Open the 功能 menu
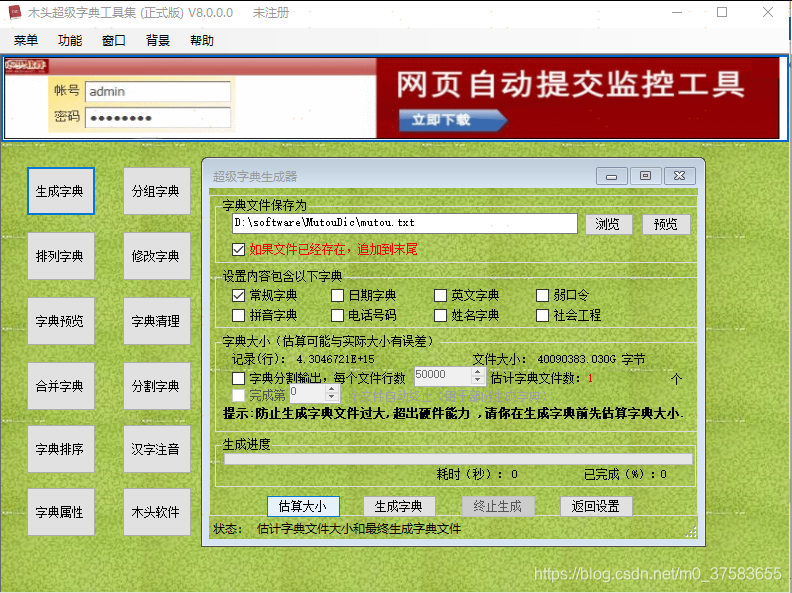Screen dimensions: 792x593 70,40
